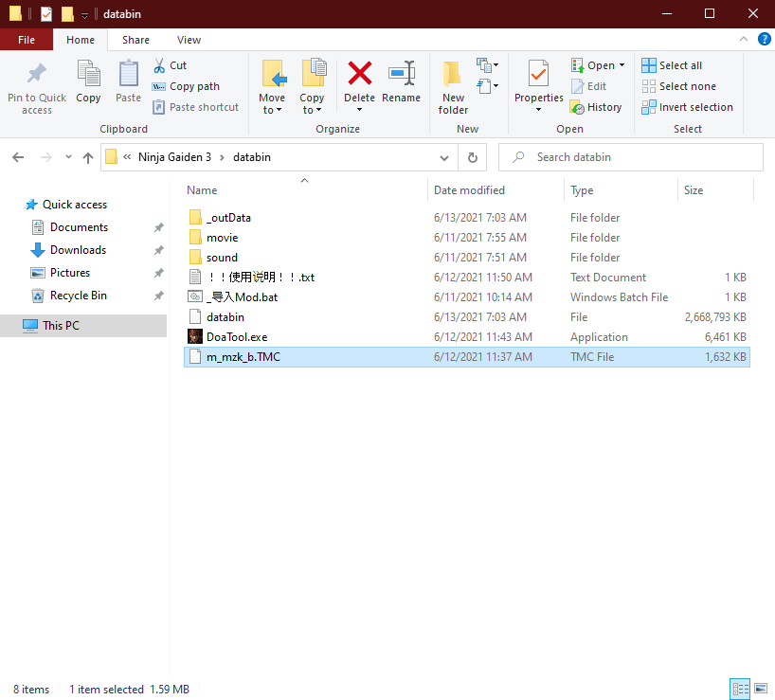
Task: Expand the Delete options arrow
Action: click(359, 110)
